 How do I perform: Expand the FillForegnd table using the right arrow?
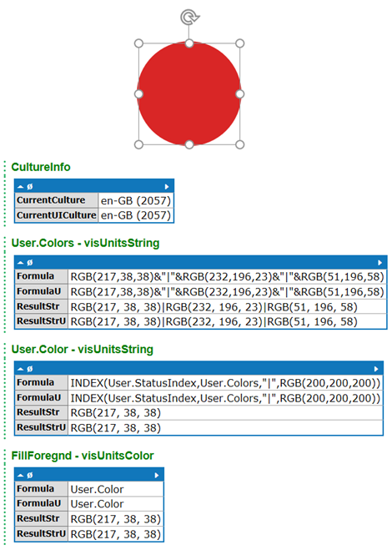tap(157, 475)
